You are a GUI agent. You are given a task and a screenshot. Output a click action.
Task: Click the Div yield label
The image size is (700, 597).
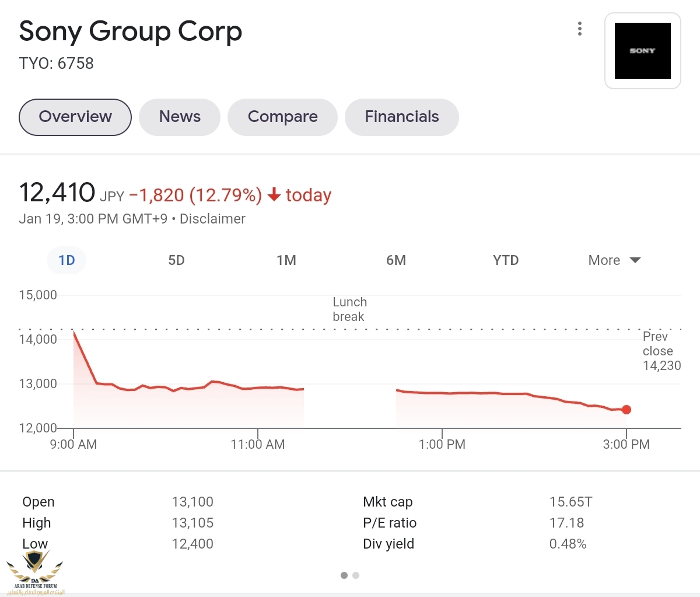(x=388, y=544)
